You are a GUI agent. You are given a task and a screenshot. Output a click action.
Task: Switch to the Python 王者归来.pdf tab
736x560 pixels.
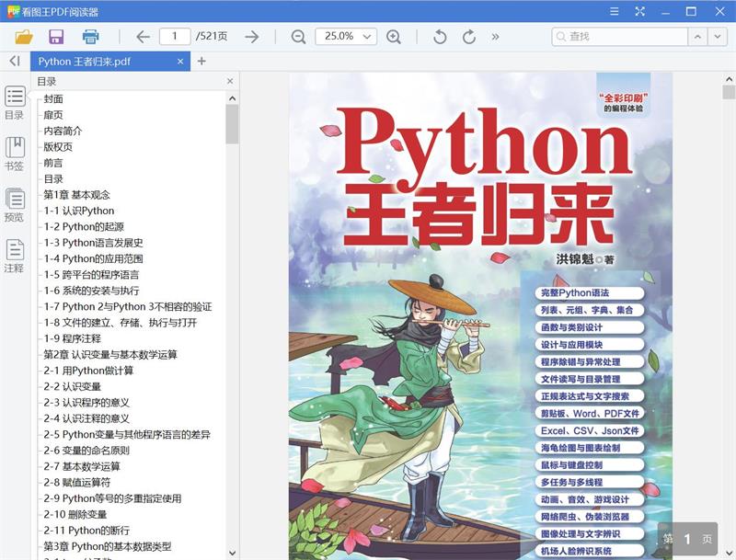(101, 63)
